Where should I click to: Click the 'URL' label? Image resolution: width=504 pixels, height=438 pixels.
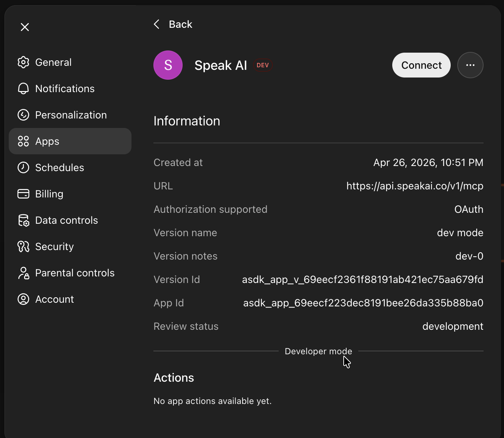163,186
